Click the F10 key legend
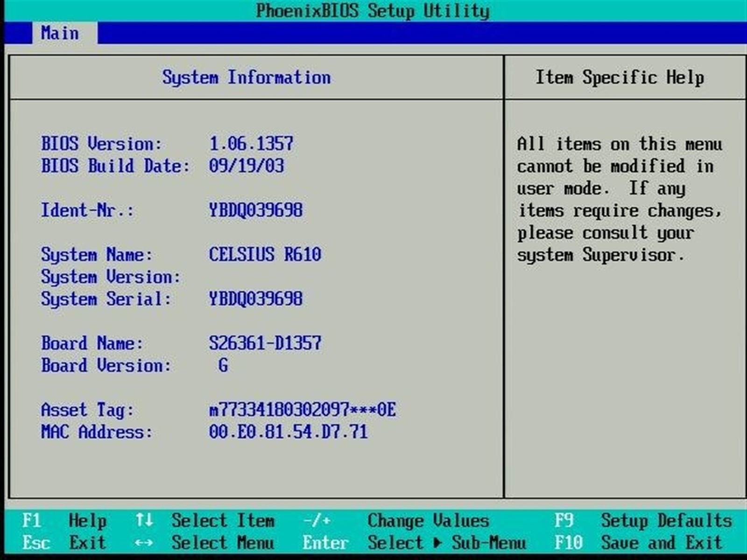 click(569, 543)
